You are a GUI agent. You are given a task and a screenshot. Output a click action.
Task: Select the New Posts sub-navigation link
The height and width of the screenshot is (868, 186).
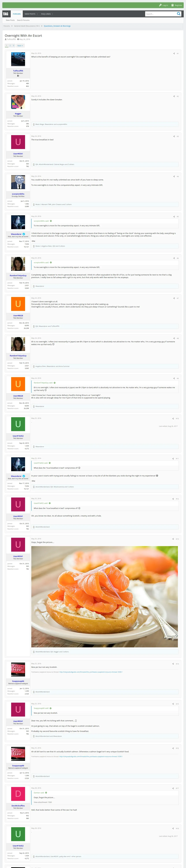click(x=10, y=20)
